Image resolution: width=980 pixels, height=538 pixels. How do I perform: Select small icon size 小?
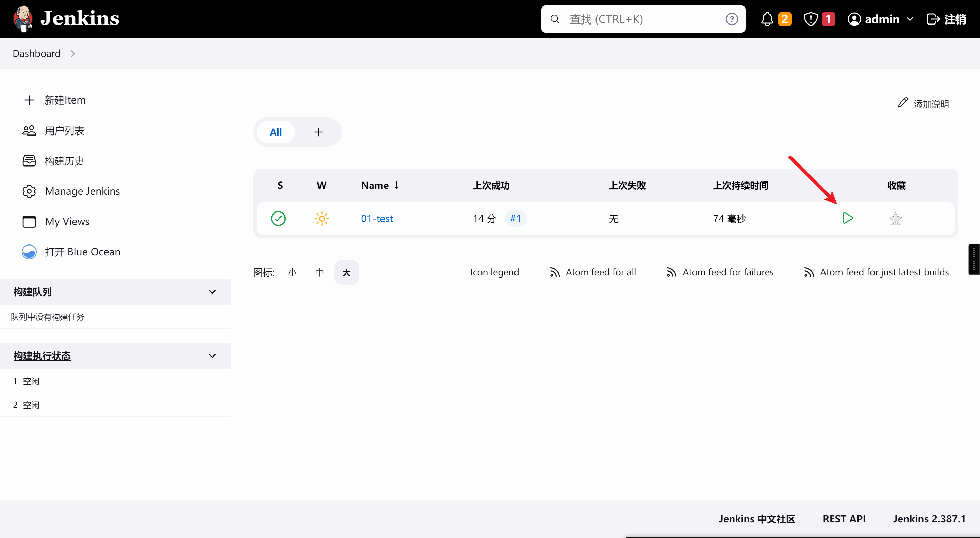[x=292, y=273]
